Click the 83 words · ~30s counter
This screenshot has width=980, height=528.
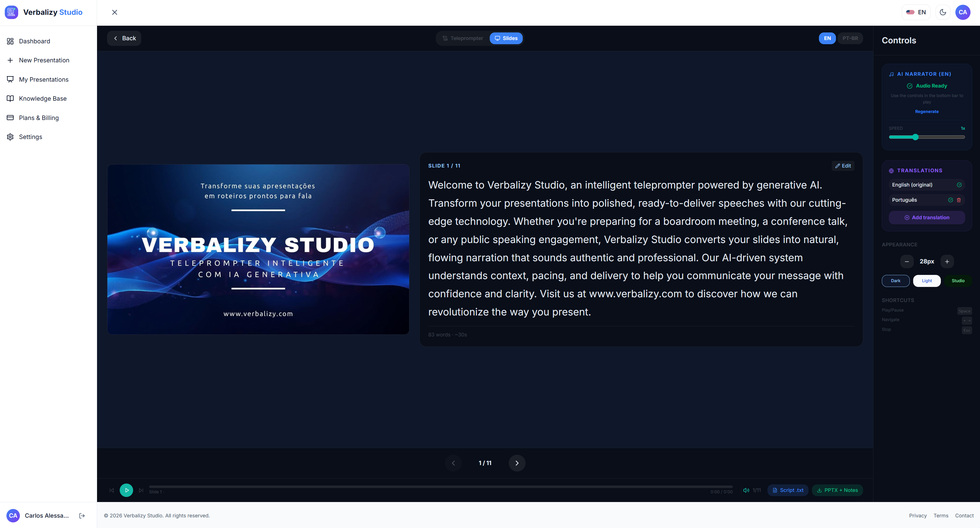pyautogui.click(x=447, y=335)
